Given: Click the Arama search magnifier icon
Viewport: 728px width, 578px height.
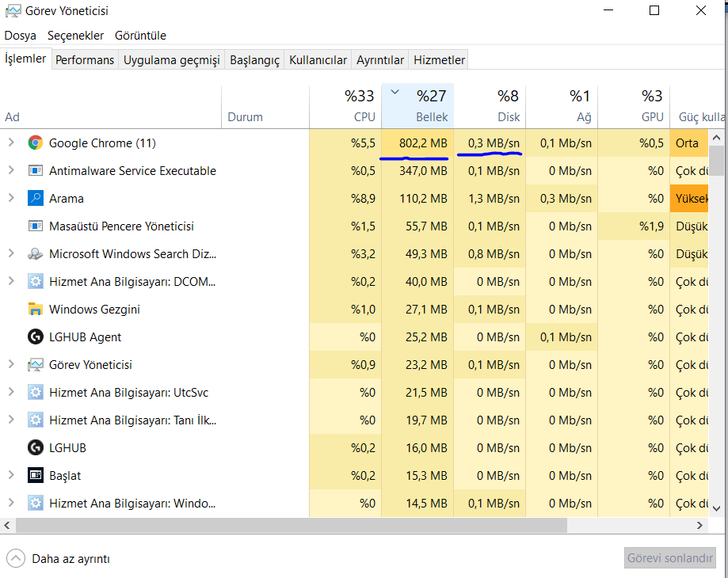Looking at the screenshot, I should (x=35, y=199).
